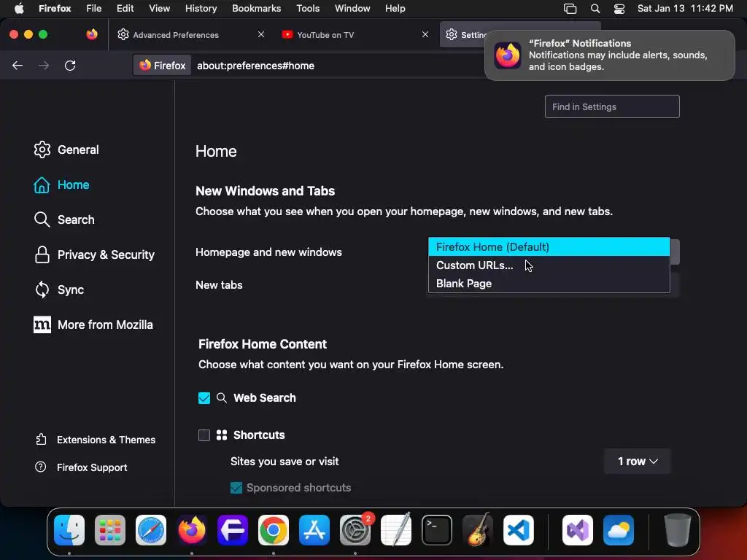The width and height of the screenshot is (747, 560).
Task: Click the date and time in menu bar
Action: pyautogui.click(x=685, y=9)
